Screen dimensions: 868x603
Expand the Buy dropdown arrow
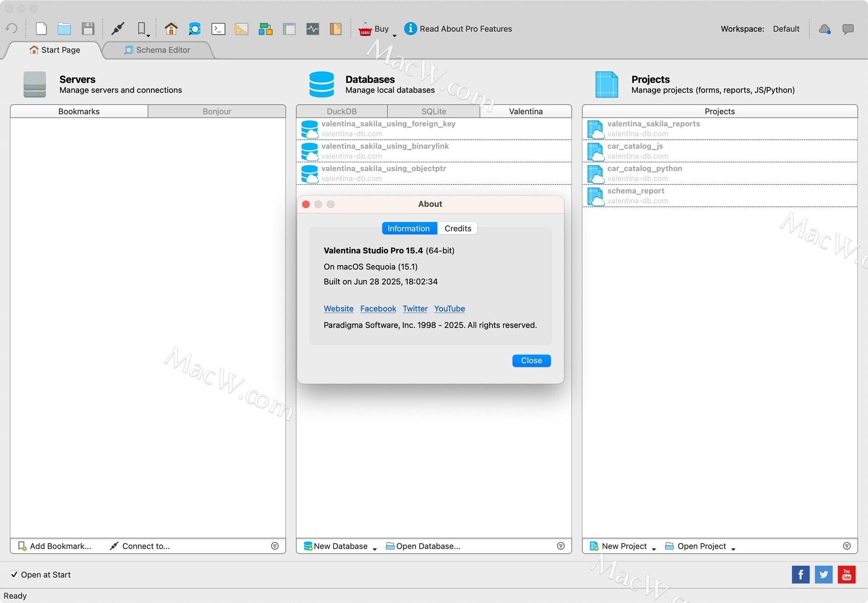395,35
